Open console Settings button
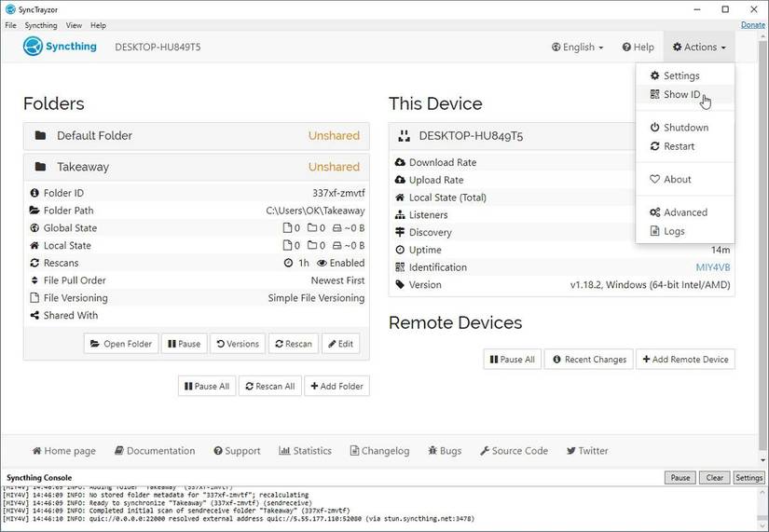769x532 pixels. click(x=748, y=478)
